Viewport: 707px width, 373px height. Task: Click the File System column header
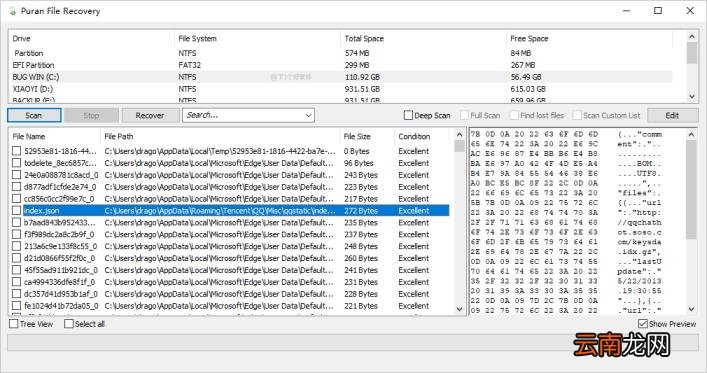click(257, 39)
